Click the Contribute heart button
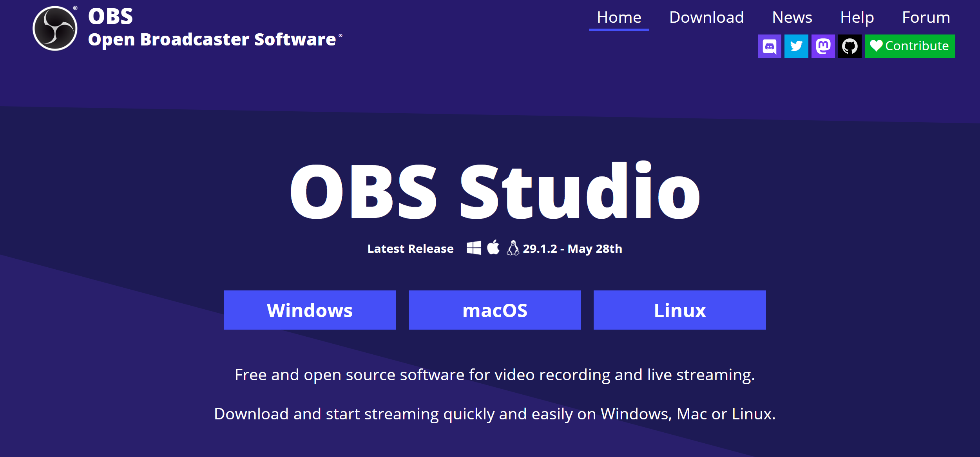This screenshot has height=457, width=980. click(911, 44)
